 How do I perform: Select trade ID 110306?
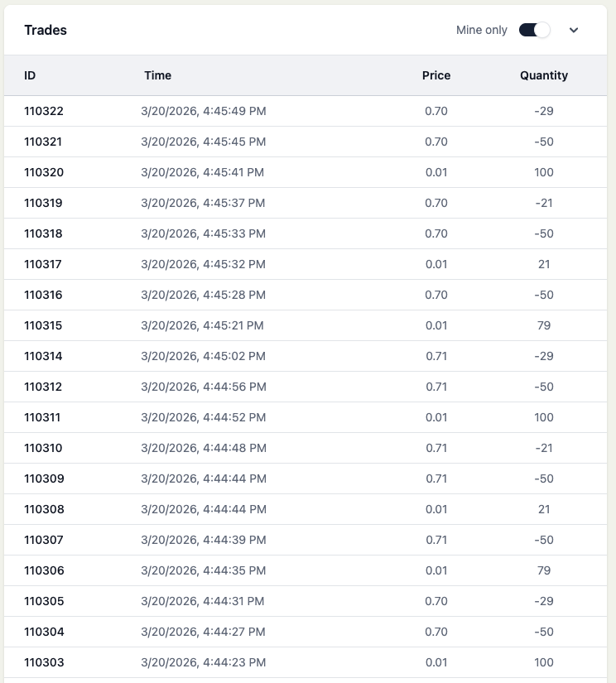click(x=44, y=570)
